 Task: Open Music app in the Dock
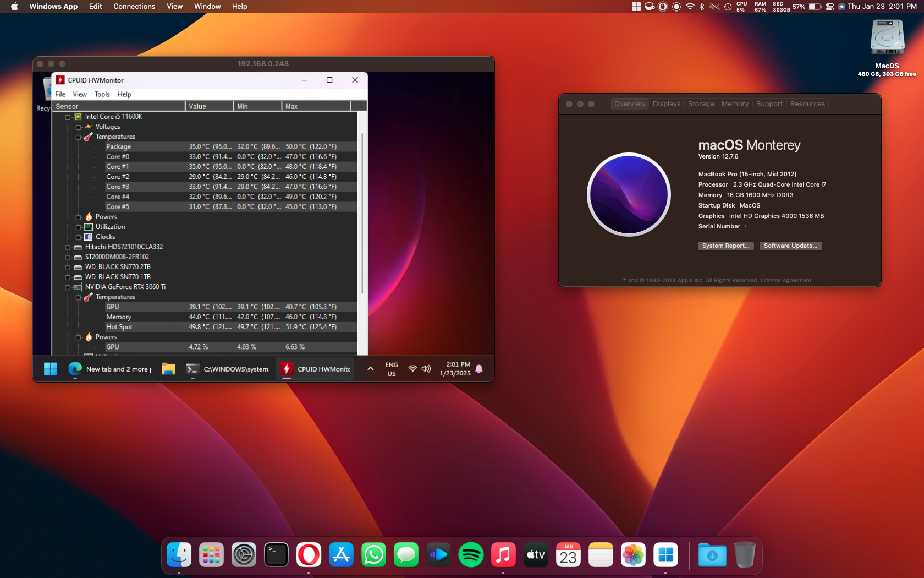503,555
